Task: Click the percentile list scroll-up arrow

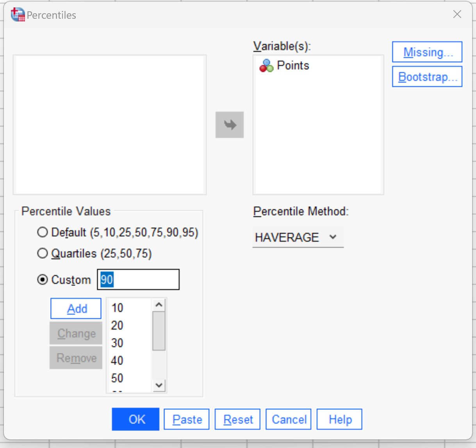Action: click(x=159, y=305)
